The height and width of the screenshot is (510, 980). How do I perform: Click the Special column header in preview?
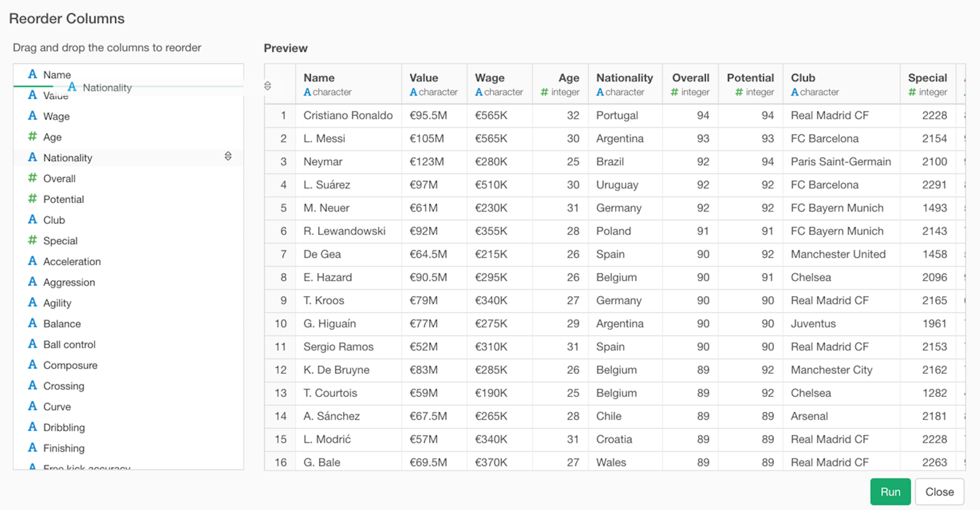click(928, 84)
